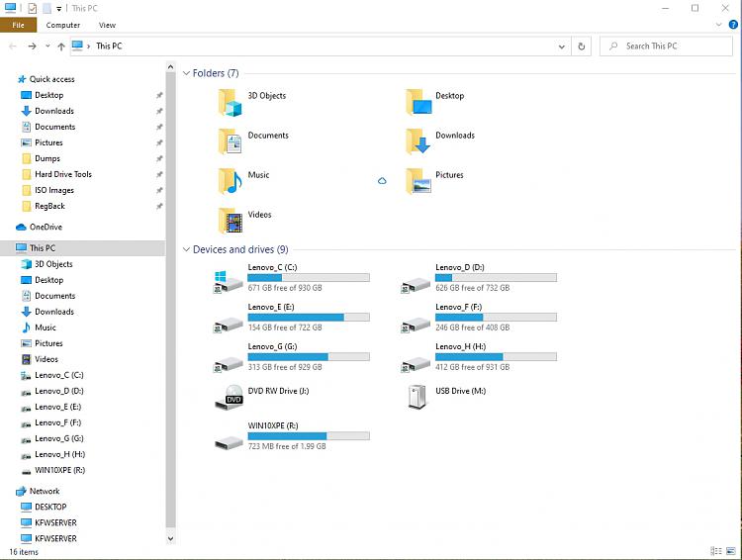Viewport: 742px width, 560px height.
Task: Select OneDrive in navigation pane
Action: coord(46,227)
